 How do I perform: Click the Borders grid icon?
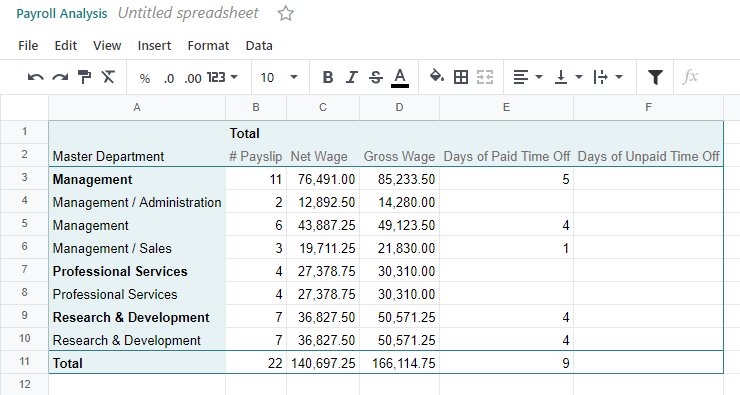461,77
